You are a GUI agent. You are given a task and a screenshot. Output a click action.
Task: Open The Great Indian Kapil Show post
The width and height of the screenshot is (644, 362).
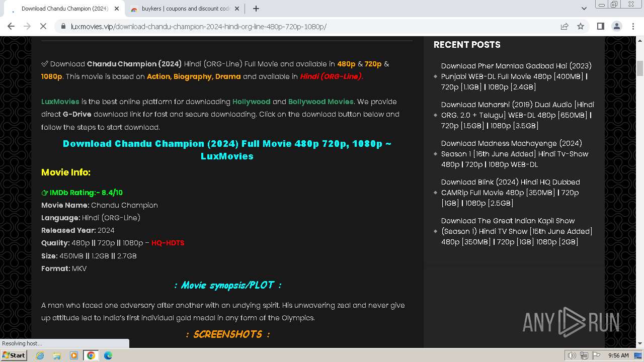517,231
